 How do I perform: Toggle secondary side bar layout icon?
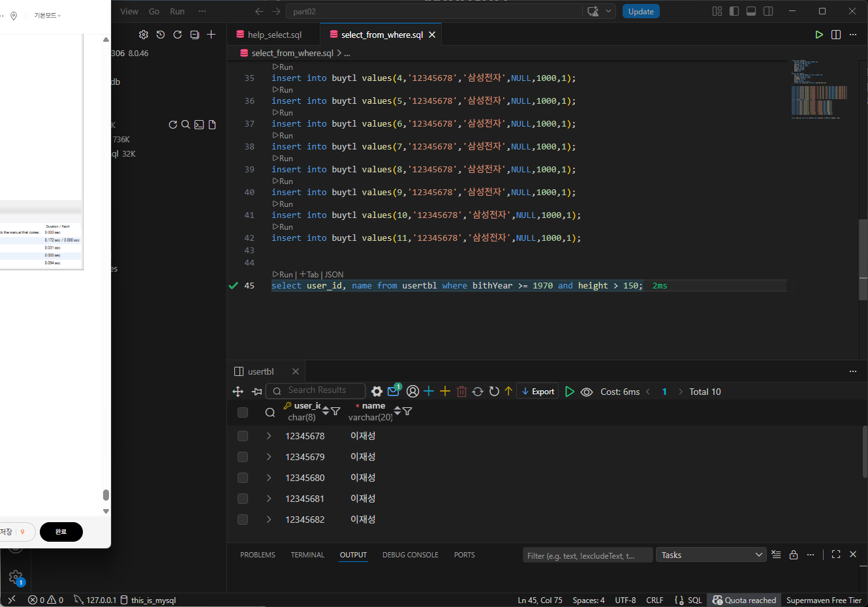(x=768, y=11)
